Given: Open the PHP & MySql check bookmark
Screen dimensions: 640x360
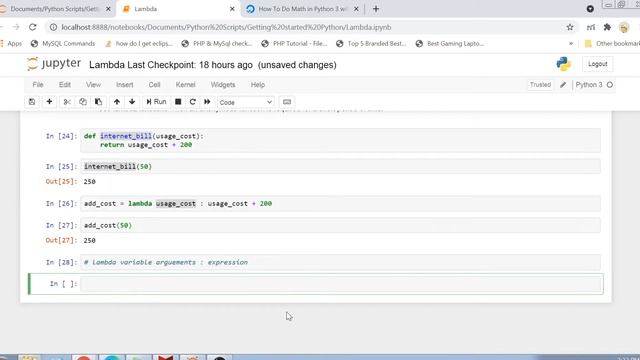Looking at the screenshot, I should pos(217,43).
